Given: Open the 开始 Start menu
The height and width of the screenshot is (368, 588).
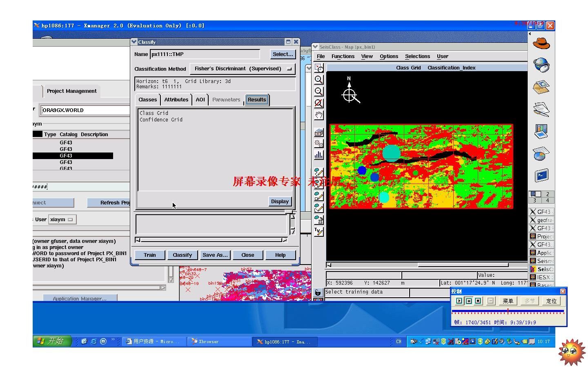Looking at the screenshot, I should point(52,341).
